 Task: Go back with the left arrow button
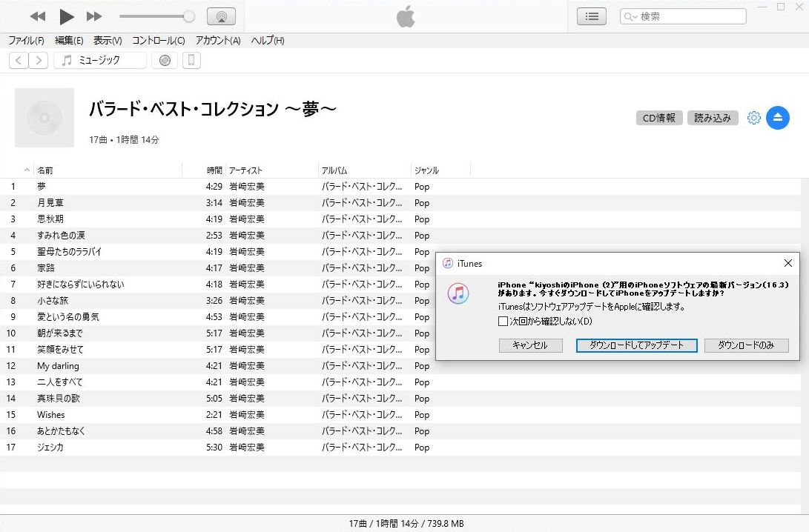click(x=19, y=60)
